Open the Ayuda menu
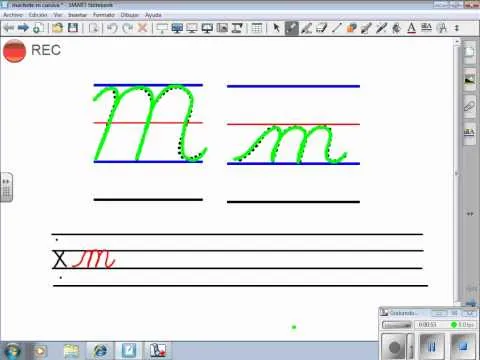480x360 pixels. tap(153, 15)
